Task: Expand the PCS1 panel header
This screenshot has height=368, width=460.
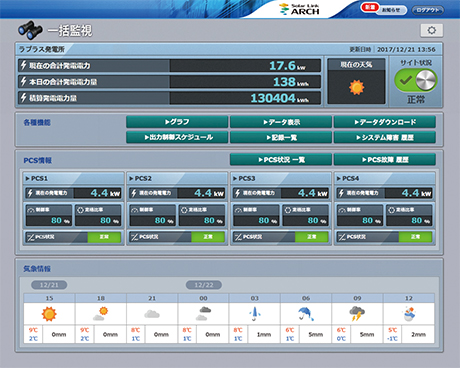Action: point(73,178)
